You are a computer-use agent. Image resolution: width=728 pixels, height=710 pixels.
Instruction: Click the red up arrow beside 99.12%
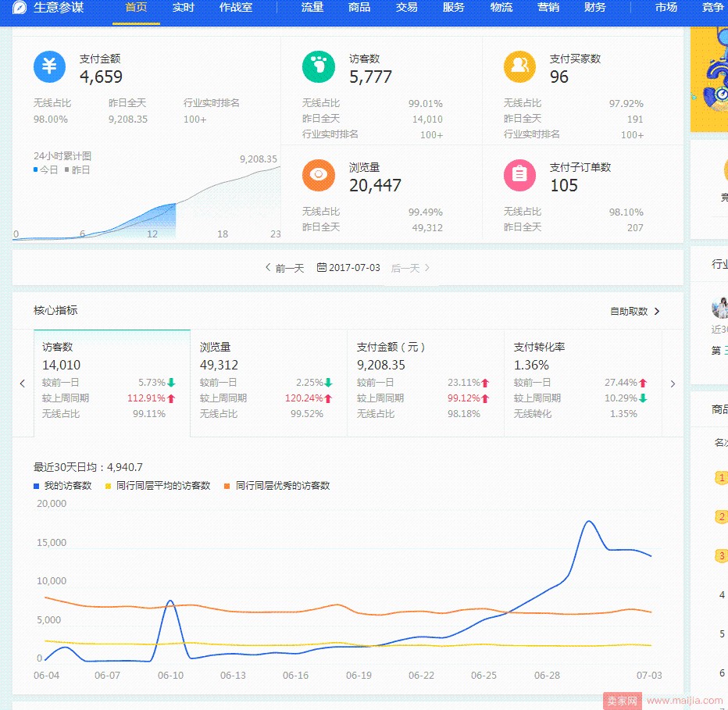pos(485,398)
